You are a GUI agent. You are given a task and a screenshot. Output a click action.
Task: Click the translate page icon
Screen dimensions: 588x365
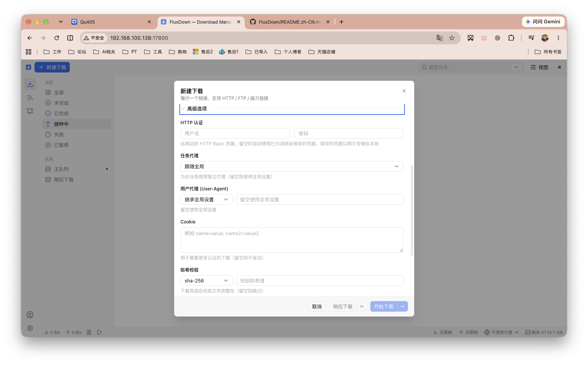click(440, 38)
